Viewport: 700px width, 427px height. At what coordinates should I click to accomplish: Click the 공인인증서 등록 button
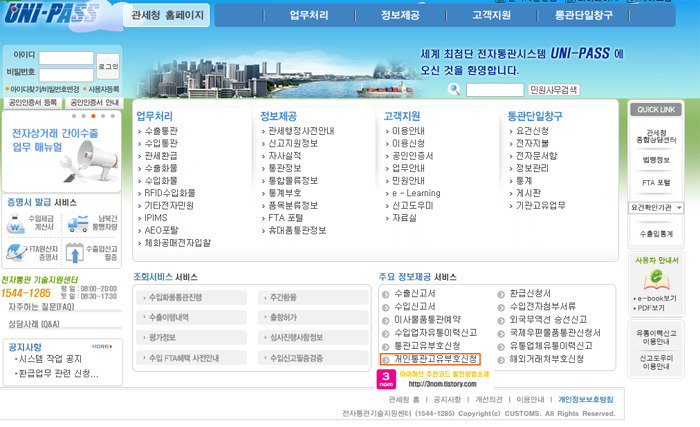tap(33, 103)
